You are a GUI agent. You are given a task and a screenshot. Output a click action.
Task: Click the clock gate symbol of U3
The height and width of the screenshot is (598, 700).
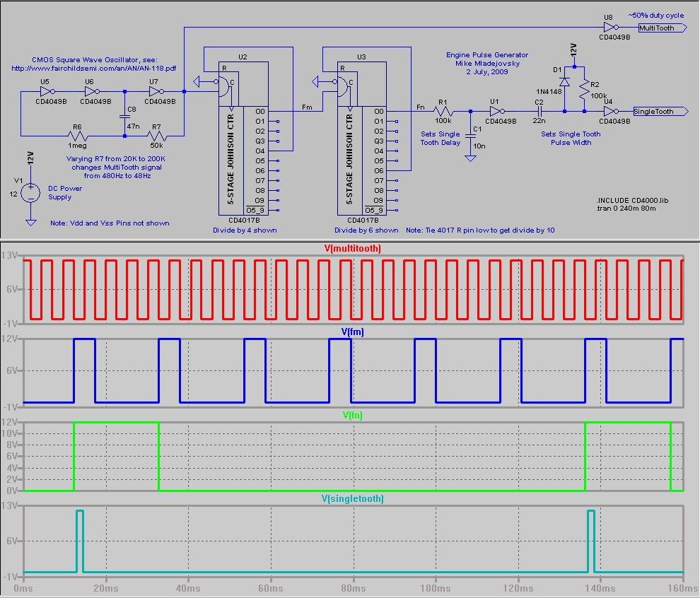click(x=343, y=85)
